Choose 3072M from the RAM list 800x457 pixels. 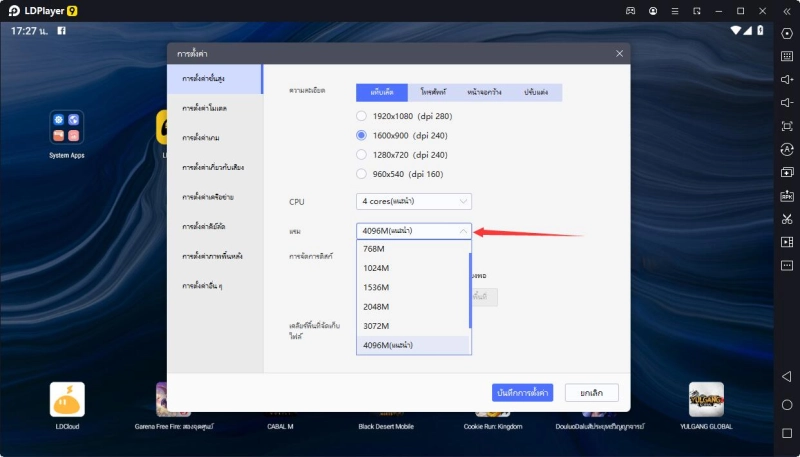[x=413, y=326]
